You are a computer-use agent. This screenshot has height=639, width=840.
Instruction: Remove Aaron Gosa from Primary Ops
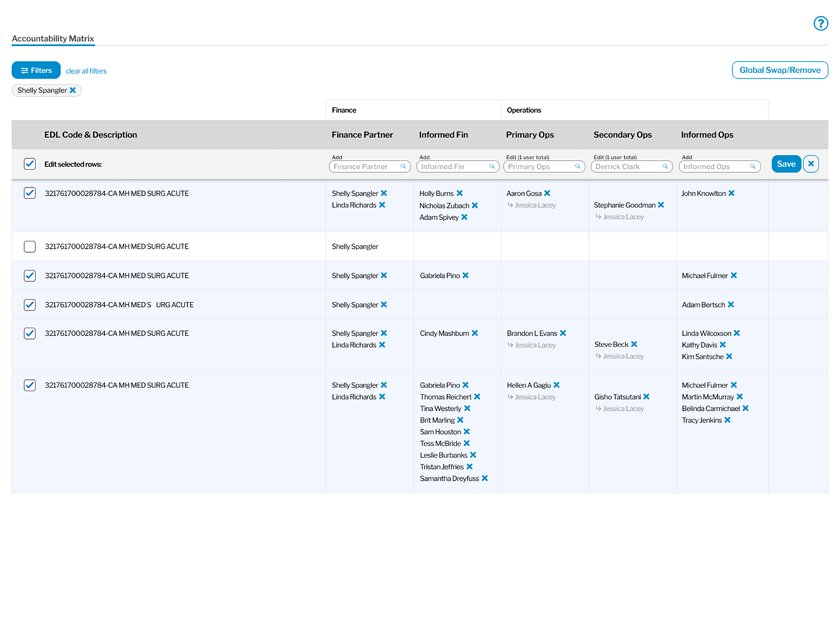pyautogui.click(x=547, y=193)
